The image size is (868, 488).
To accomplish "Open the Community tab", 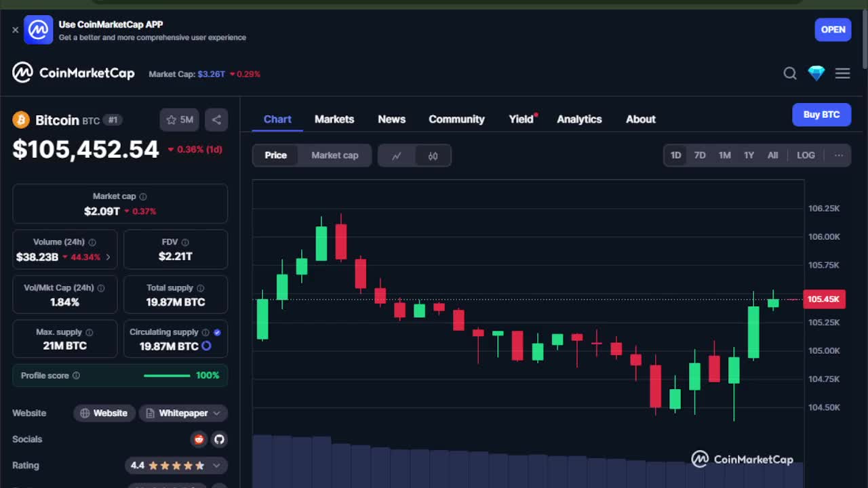I will click(456, 119).
